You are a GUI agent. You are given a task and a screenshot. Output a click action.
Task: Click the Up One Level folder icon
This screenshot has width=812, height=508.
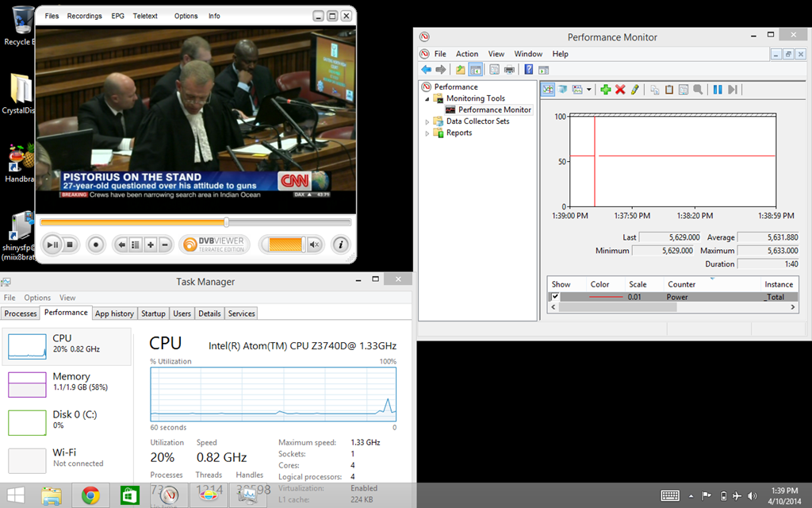(461, 70)
